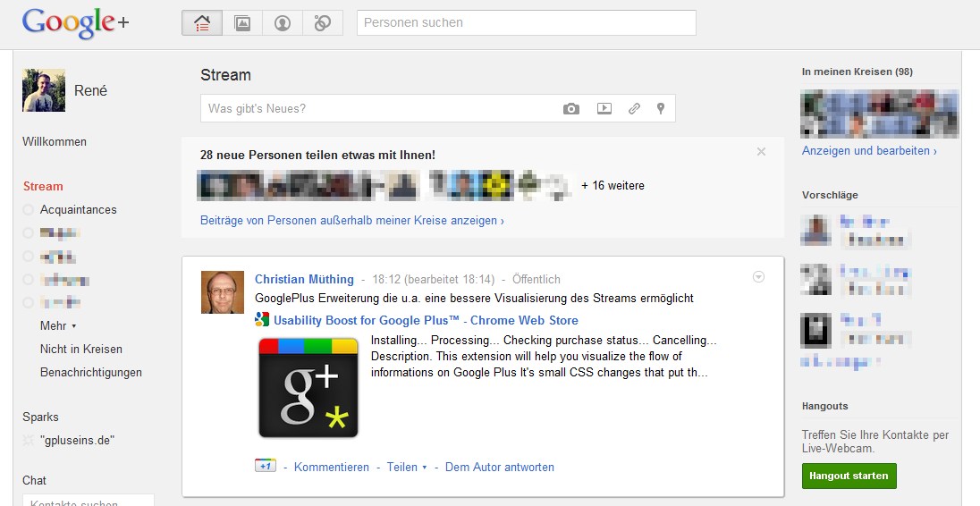Click the Google+ logo

pos(76,23)
